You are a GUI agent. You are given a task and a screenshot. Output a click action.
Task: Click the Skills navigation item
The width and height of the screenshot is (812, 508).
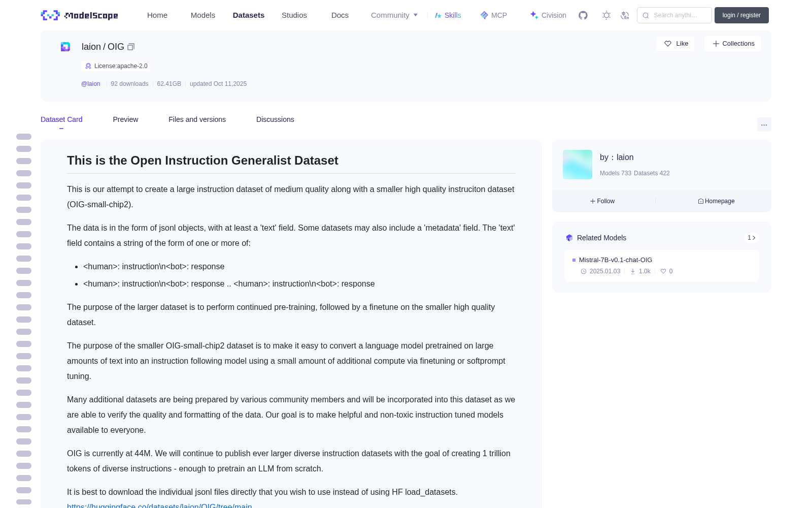click(x=448, y=15)
